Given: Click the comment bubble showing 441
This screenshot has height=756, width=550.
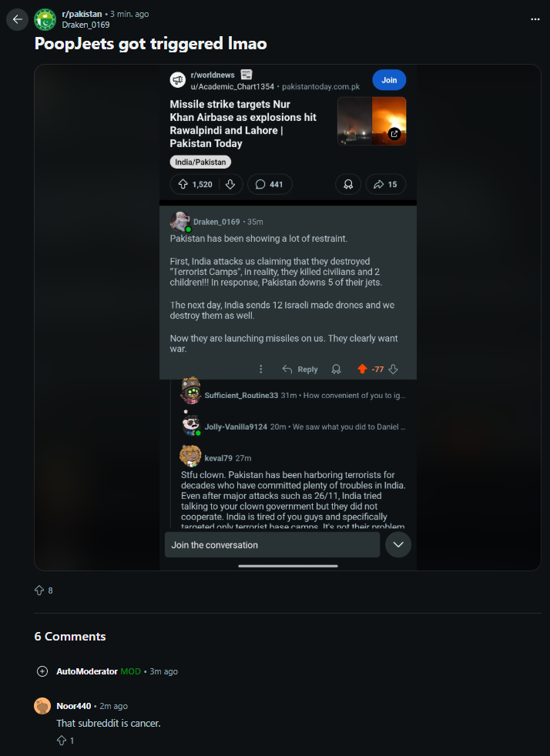Looking at the screenshot, I should point(270,184).
